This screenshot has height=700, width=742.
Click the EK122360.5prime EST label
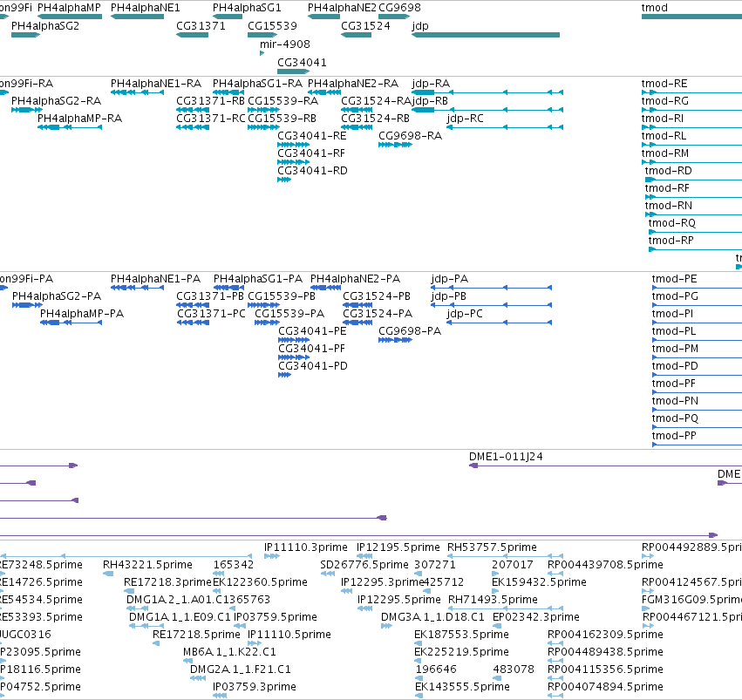(261, 582)
